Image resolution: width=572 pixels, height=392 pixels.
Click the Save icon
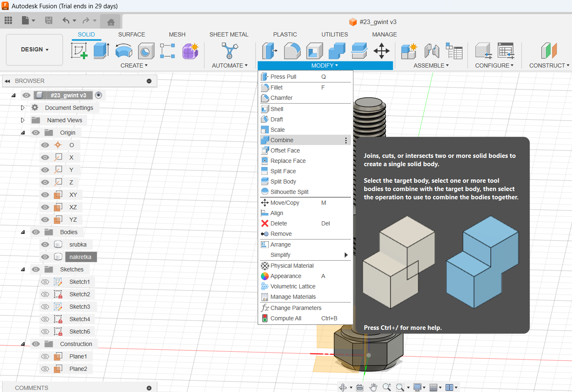(49, 20)
